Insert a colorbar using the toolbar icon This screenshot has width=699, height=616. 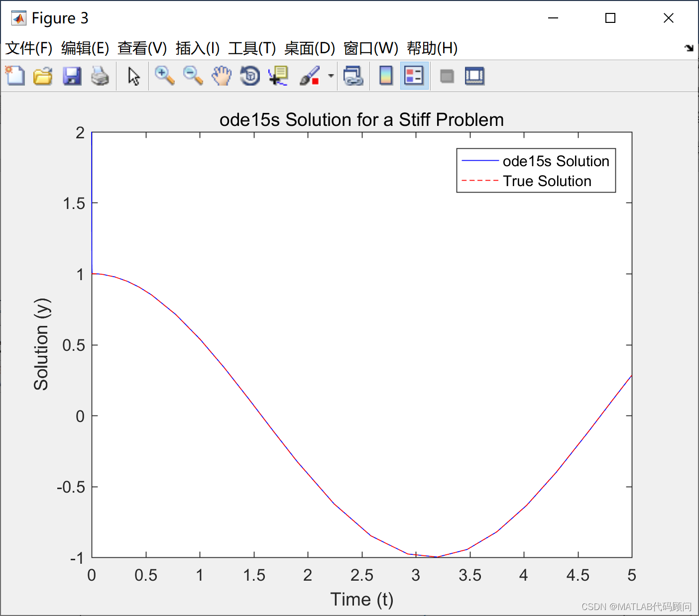pos(386,76)
